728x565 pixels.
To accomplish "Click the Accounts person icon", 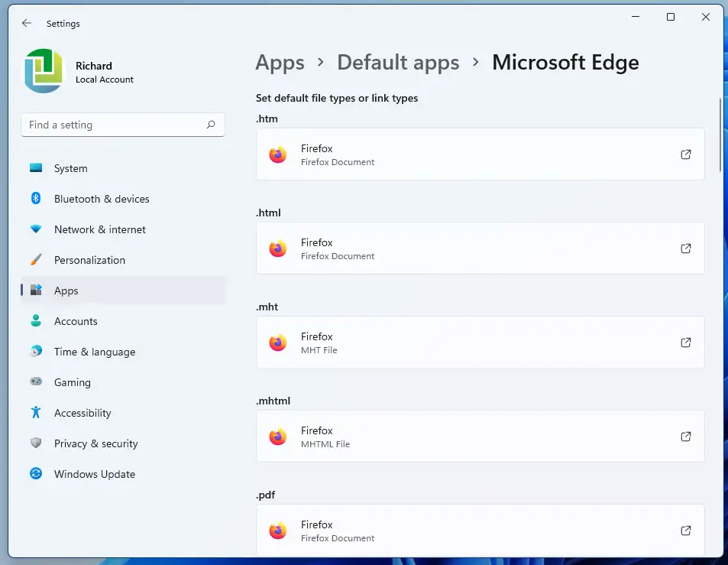I will click(36, 320).
